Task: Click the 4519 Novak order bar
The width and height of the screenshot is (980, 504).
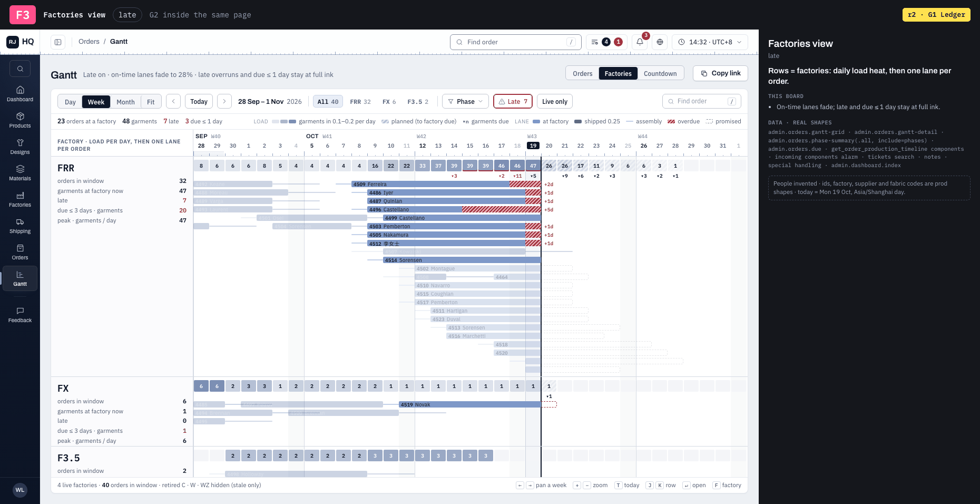Action: 470,404
